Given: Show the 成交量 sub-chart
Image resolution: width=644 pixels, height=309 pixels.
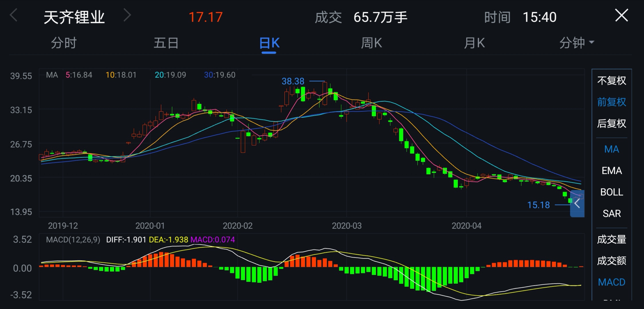Looking at the screenshot, I should (612, 239).
